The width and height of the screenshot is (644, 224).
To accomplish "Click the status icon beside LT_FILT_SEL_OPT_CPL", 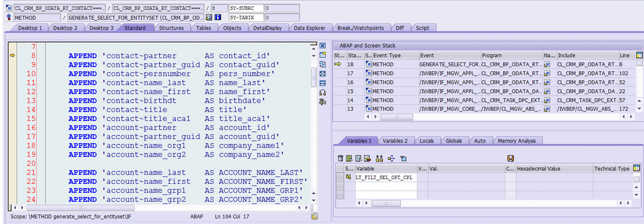I will tap(349, 177).
